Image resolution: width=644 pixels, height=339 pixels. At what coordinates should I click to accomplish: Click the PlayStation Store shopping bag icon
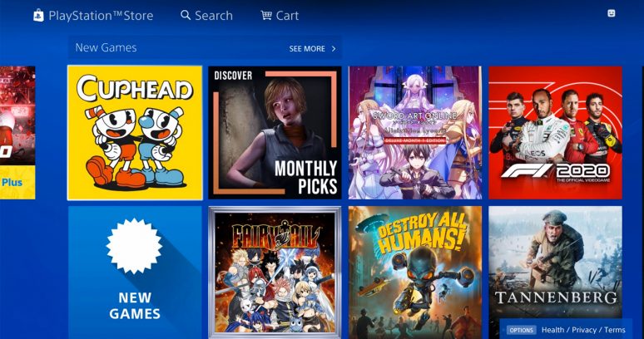pyautogui.click(x=38, y=16)
